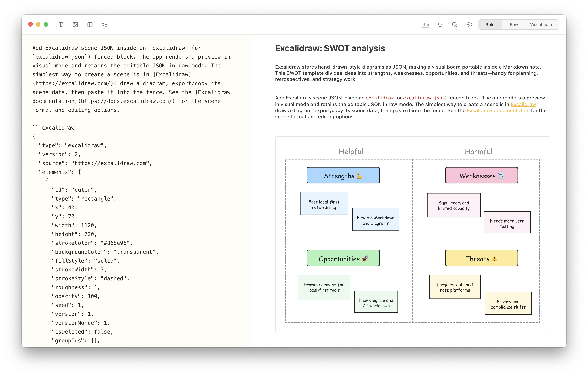Open the Excalidraw documentation link
Image resolution: width=588 pixels, height=376 pixels.
coord(498,110)
